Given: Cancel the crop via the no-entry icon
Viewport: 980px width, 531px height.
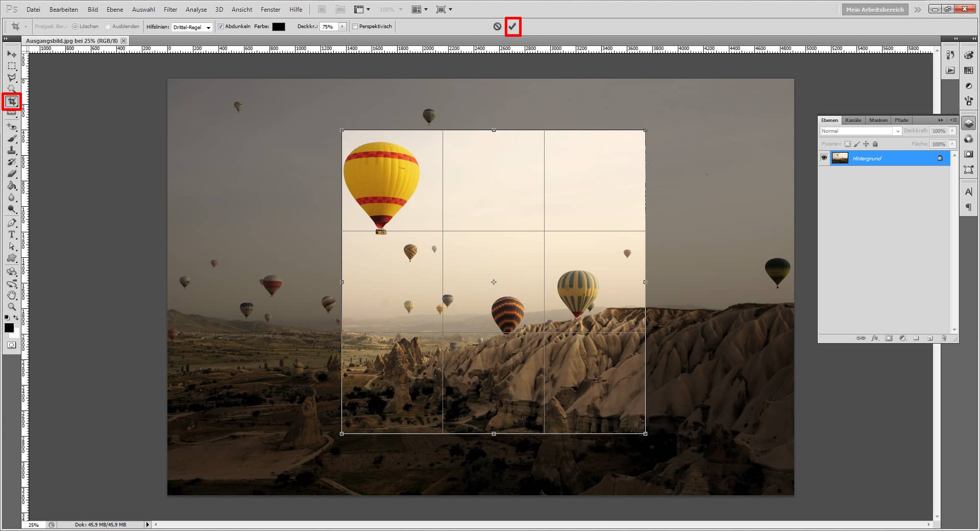Looking at the screenshot, I should (x=497, y=26).
